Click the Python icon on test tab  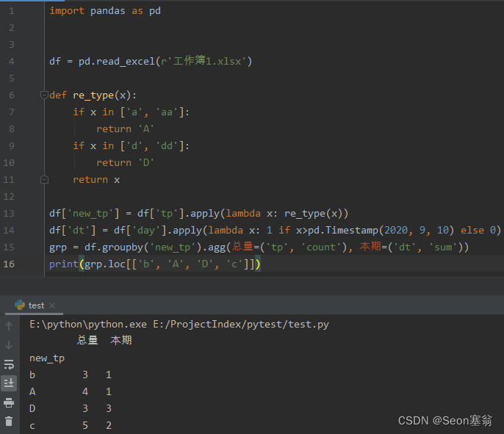(x=20, y=305)
